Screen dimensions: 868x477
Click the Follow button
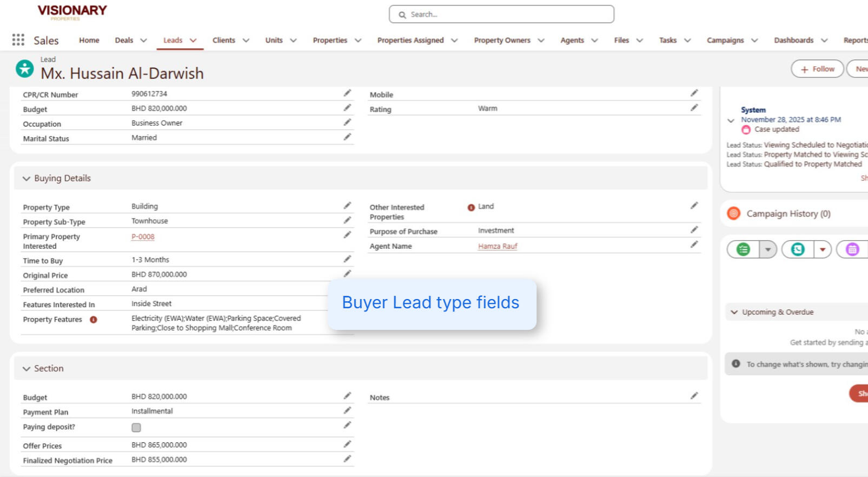point(817,69)
